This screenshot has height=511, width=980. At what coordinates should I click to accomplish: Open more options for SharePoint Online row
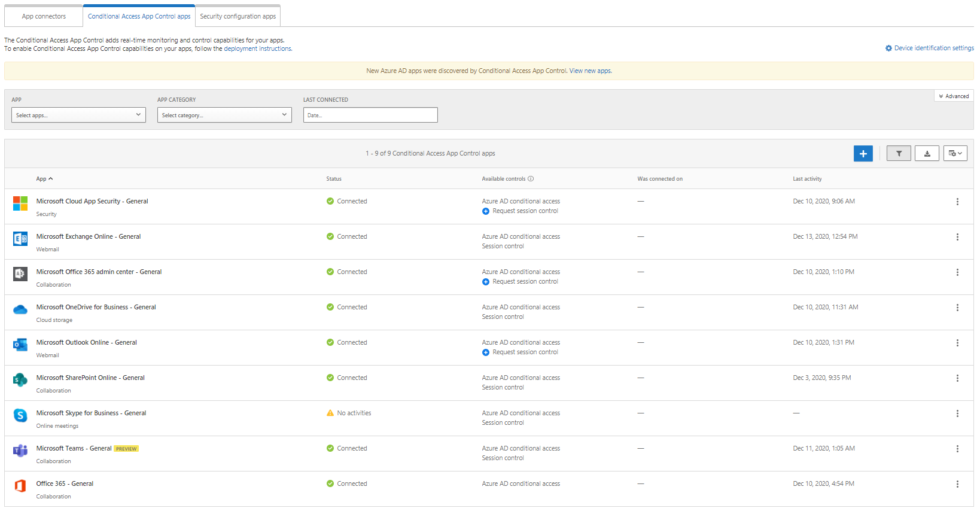[957, 378]
